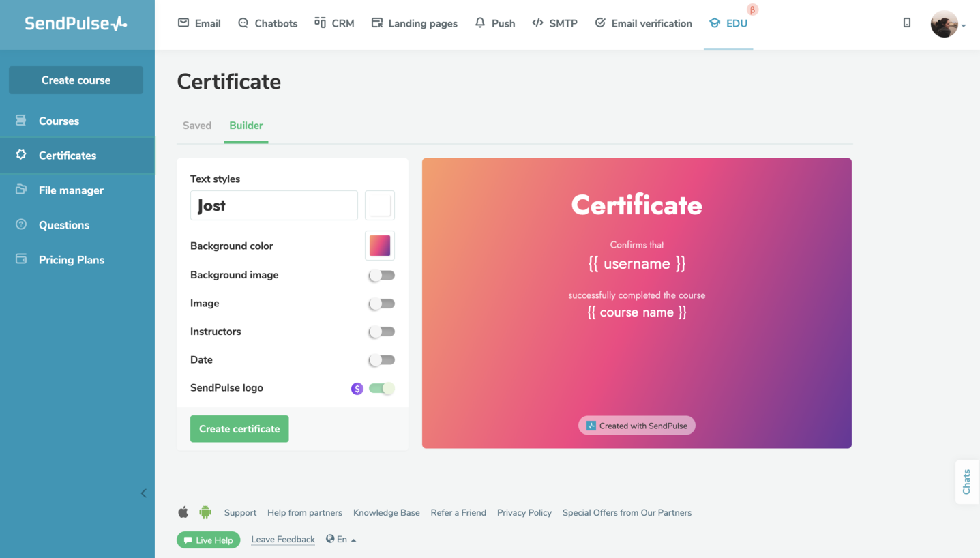980x558 pixels.
Task: Open the Email section icon
Action: click(183, 23)
